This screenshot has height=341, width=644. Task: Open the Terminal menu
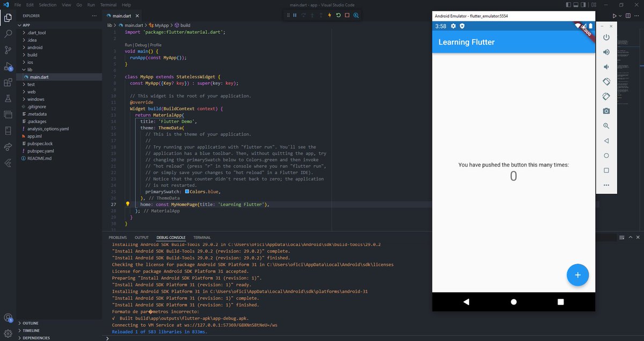(x=108, y=5)
